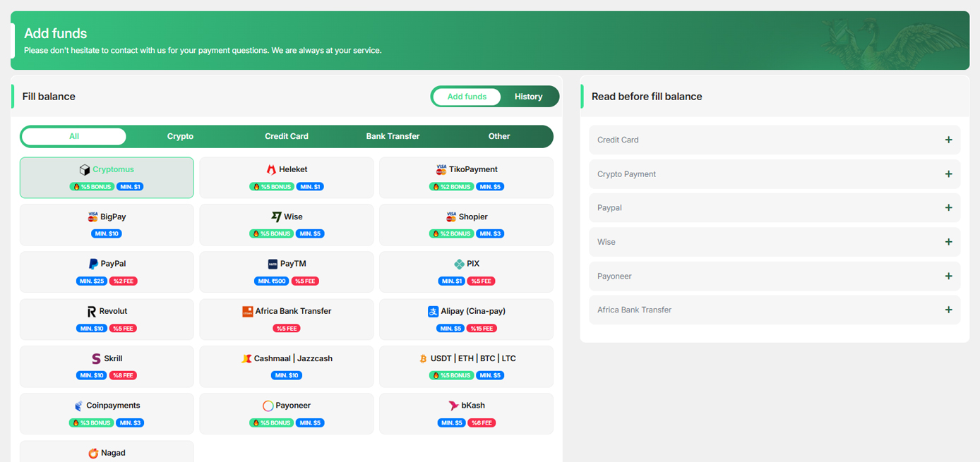Click the Coinpayments logo icon

pyautogui.click(x=78, y=406)
